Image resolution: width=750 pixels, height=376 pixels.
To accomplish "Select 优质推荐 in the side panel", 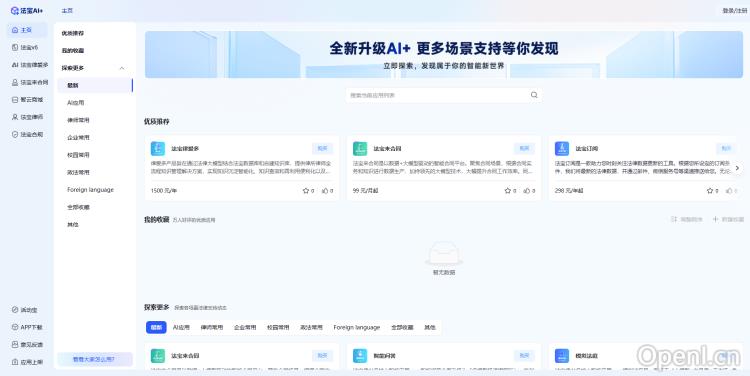I will pyautogui.click(x=73, y=33).
